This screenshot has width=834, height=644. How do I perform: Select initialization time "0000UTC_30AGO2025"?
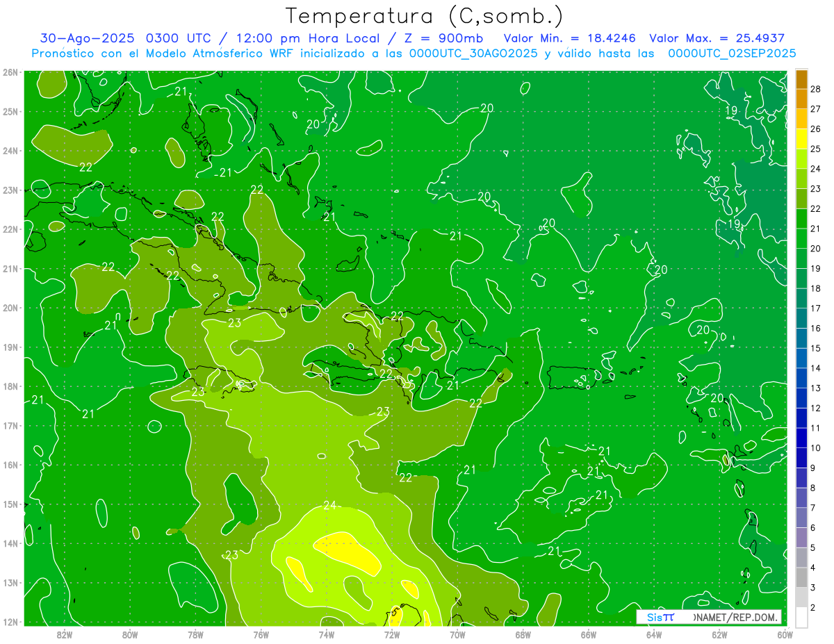pyautogui.click(x=473, y=53)
